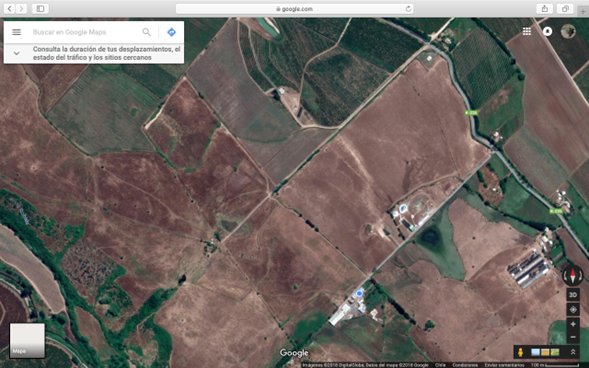Focus the Buscar en Google Maps field
589x368 pixels.
click(85, 32)
